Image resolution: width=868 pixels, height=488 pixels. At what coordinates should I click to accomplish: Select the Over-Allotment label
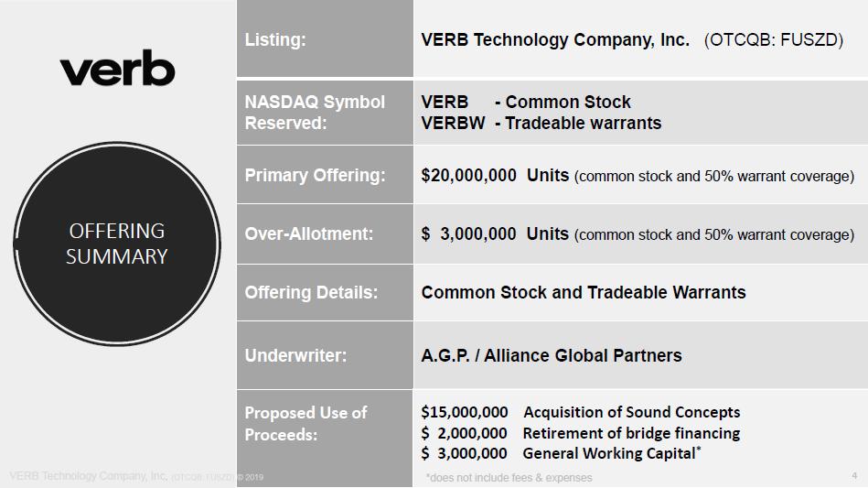309,233
